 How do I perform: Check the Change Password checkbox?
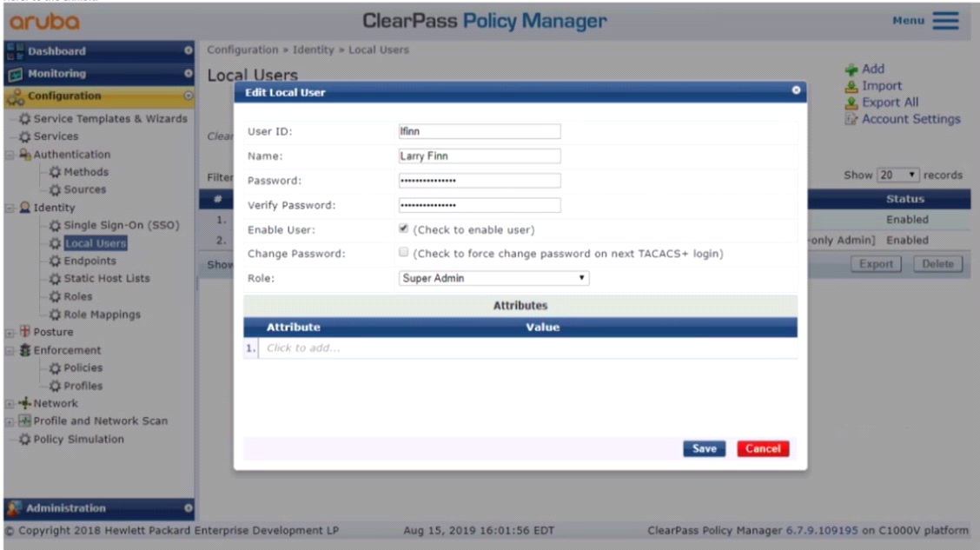(403, 253)
